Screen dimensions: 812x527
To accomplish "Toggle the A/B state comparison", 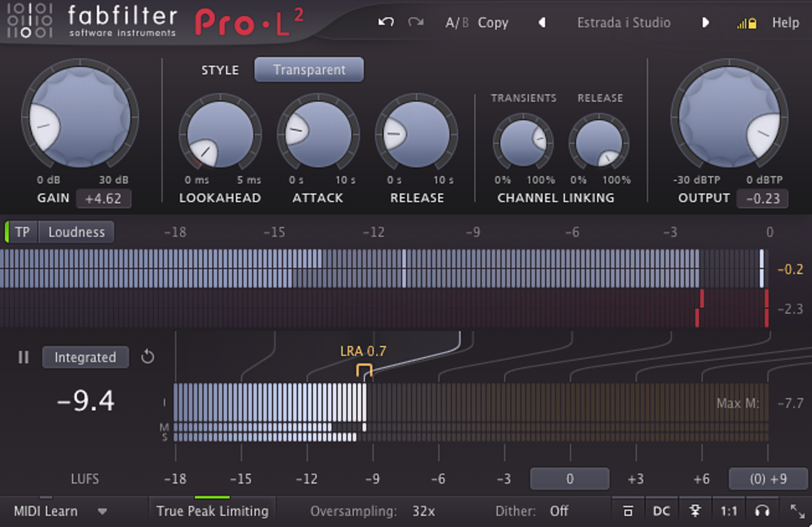I will tap(457, 23).
